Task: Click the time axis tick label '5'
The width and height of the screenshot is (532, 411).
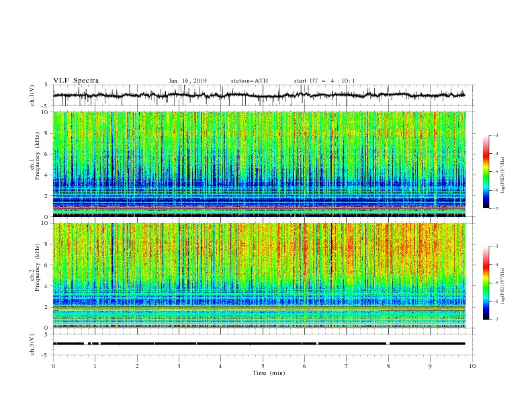Action: coord(263,366)
